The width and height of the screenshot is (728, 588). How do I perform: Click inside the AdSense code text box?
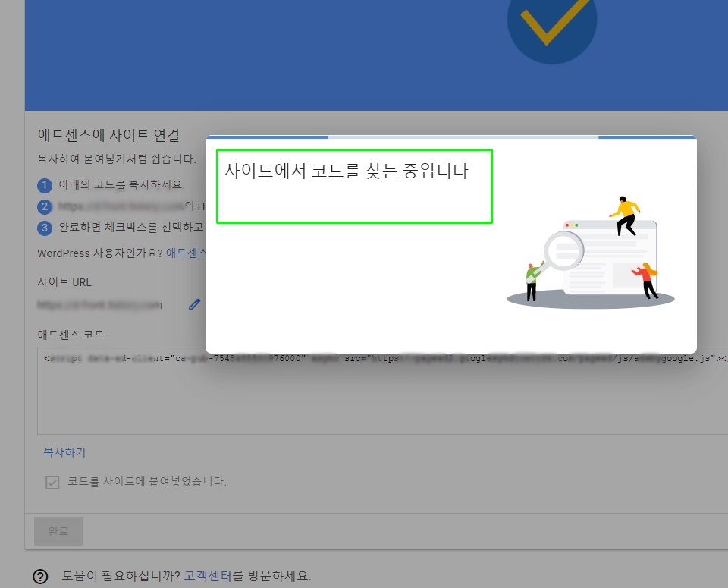382,391
